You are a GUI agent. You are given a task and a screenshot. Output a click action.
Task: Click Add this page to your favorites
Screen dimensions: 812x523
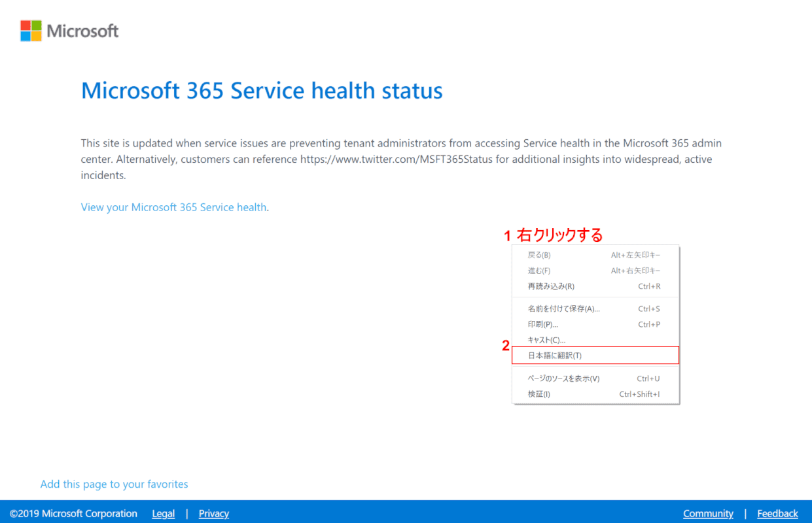115,484
